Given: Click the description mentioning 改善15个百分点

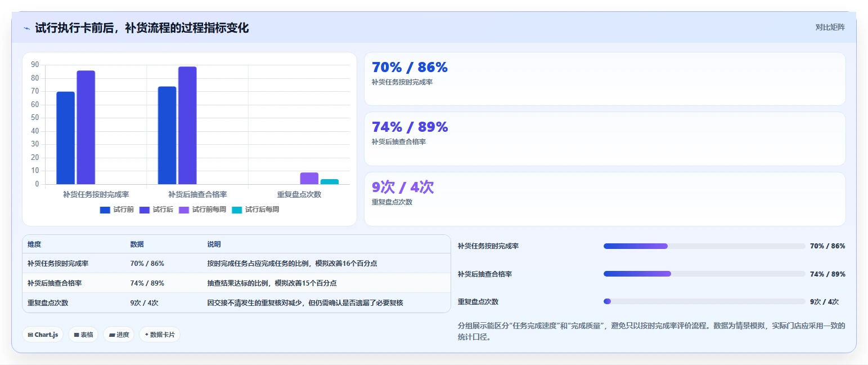Looking at the screenshot, I should click(x=272, y=283).
